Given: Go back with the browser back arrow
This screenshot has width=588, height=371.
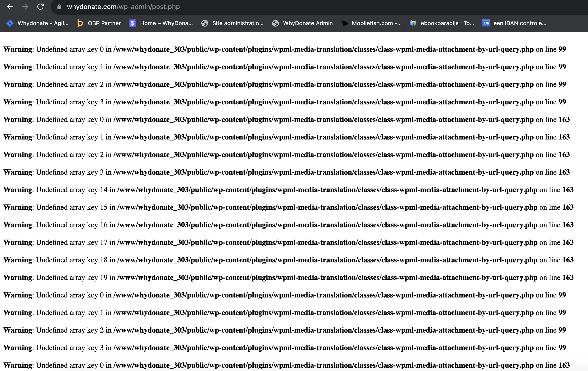Looking at the screenshot, I should coord(10,7).
